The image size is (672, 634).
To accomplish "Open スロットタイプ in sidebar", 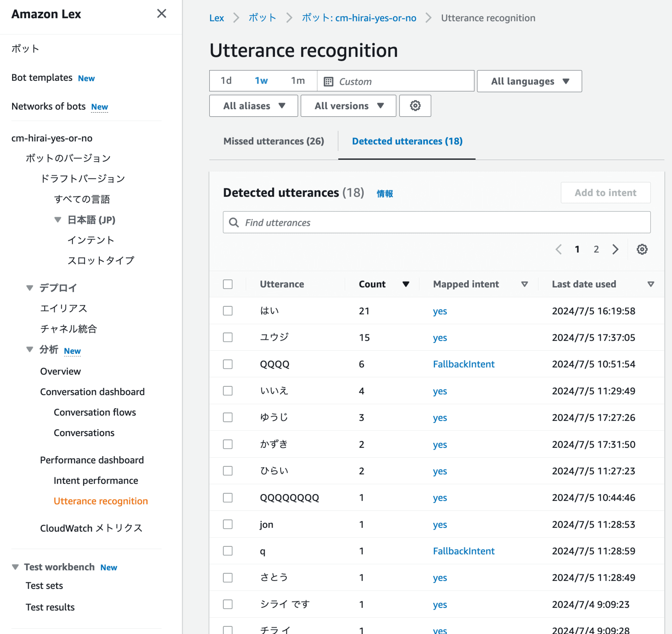I will [x=101, y=261].
